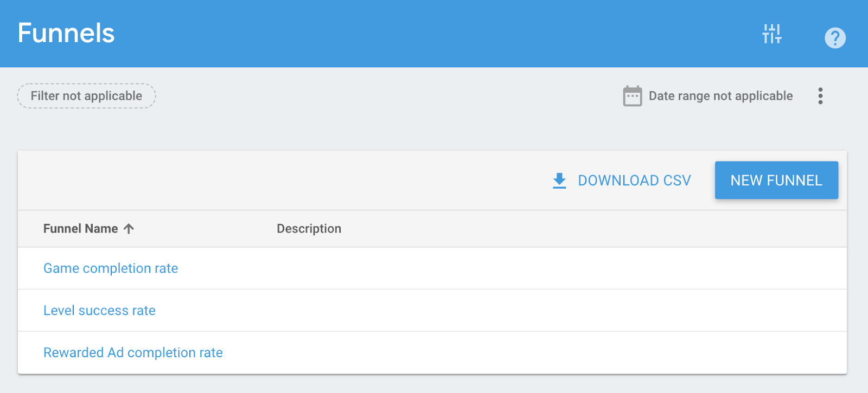Image resolution: width=868 pixels, height=393 pixels.
Task: Toggle sort arrow next to Funnel Name
Action: pyautogui.click(x=129, y=229)
